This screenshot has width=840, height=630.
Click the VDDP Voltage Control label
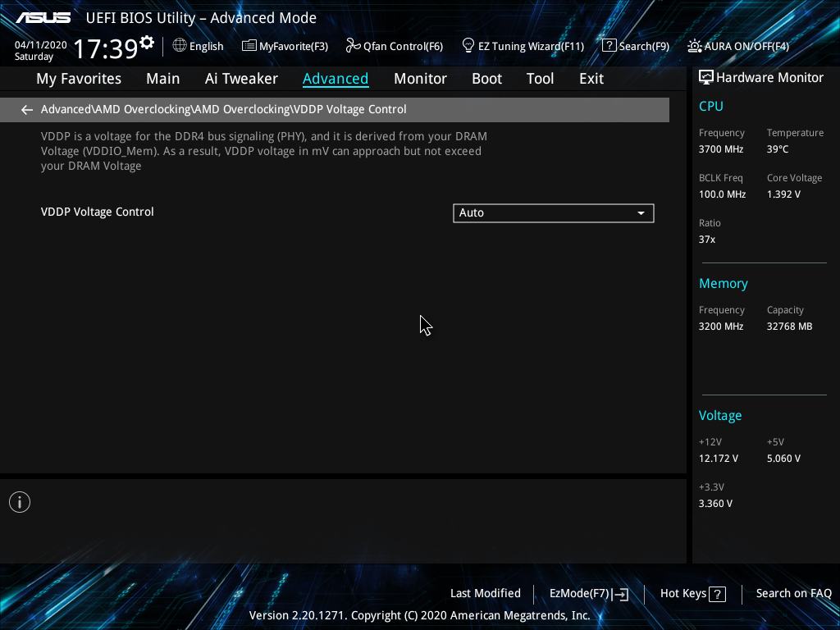97,212
